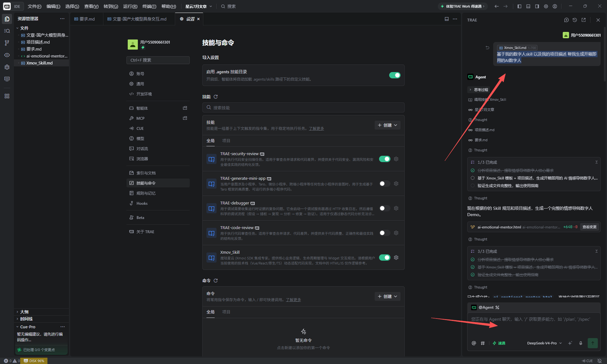Expand the 大纲 outline section
Image resolution: width=607 pixels, height=364 pixels.
[x=24, y=312]
